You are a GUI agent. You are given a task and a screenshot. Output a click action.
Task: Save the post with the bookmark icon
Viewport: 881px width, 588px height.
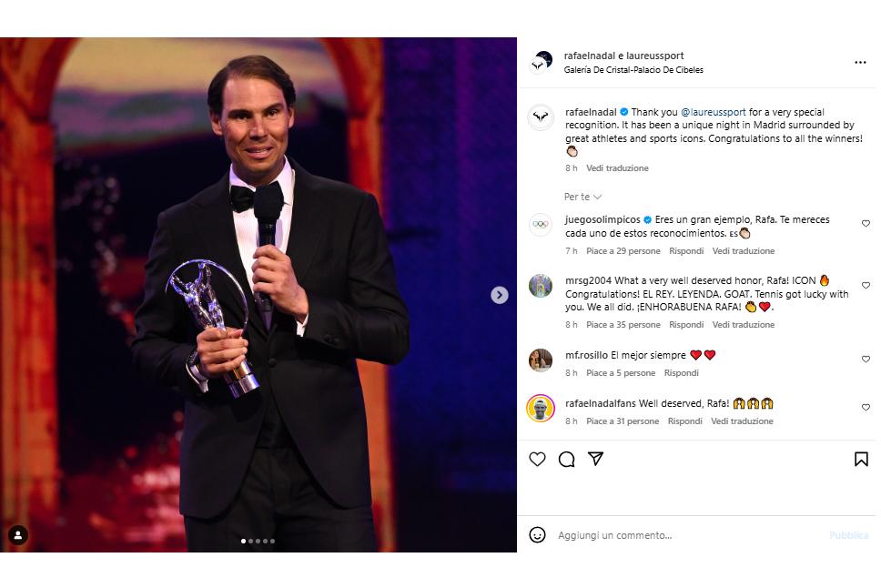[860, 460]
